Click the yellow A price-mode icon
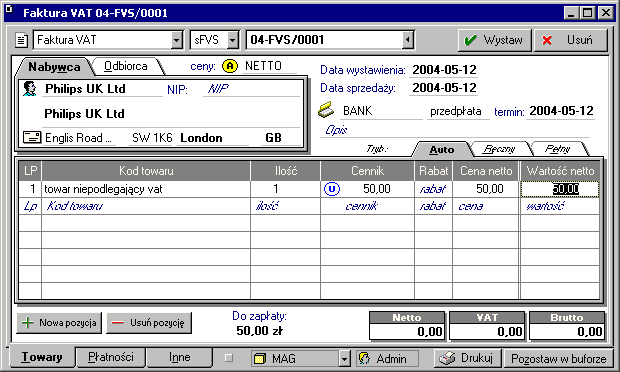Viewport: 620px width, 372px height. (230, 66)
